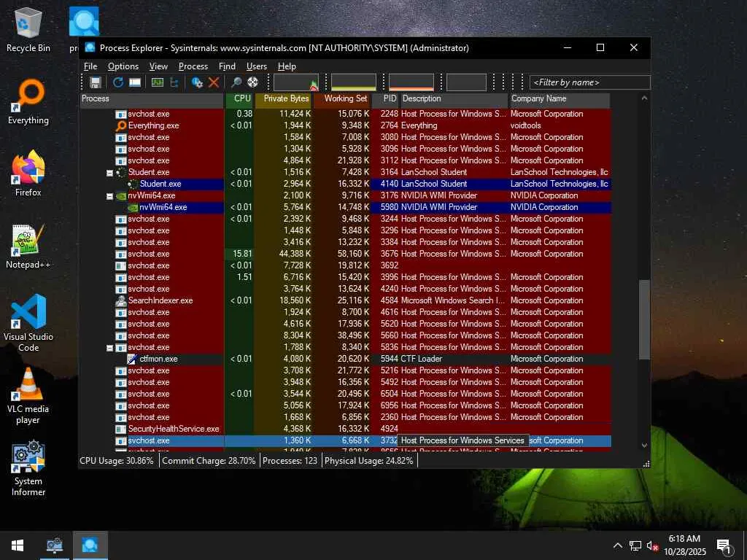Open the process Properties toolbar icon
The image size is (747, 560).
tap(197, 82)
